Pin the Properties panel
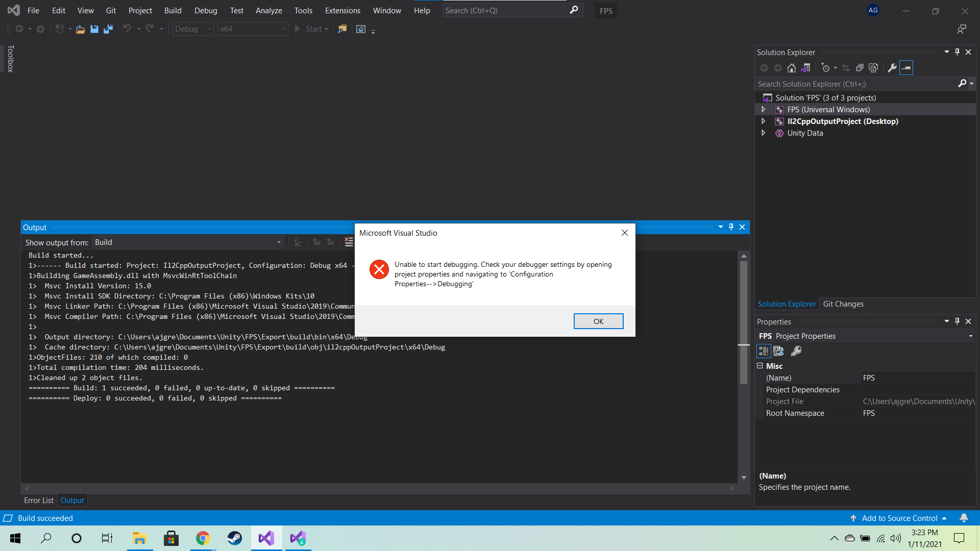Image resolution: width=980 pixels, height=551 pixels. point(957,321)
